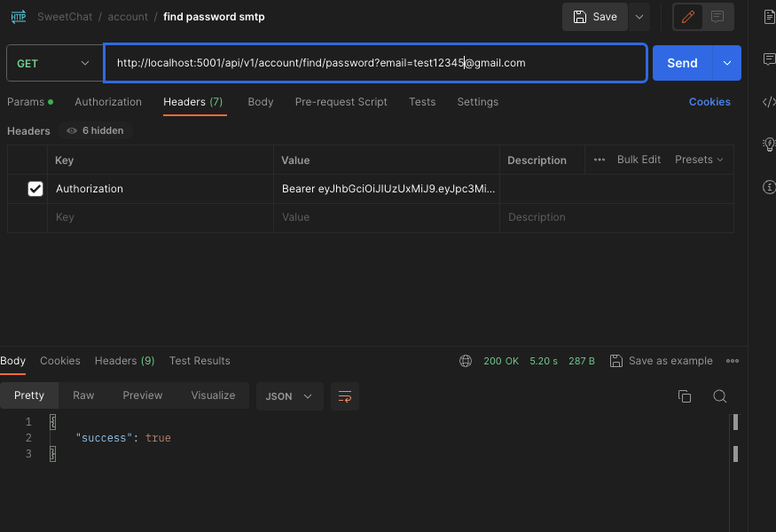
Task: Open the response Headers (9) tab
Action: [125, 361]
